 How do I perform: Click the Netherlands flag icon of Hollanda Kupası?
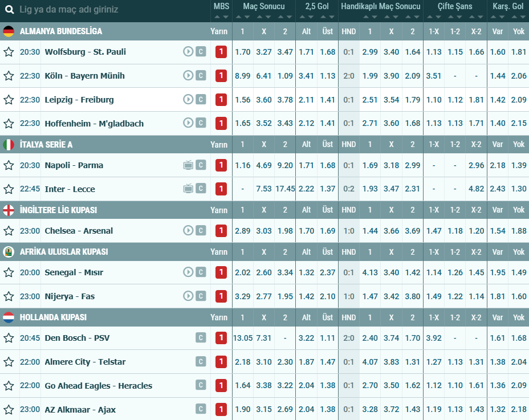tap(9, 317)
